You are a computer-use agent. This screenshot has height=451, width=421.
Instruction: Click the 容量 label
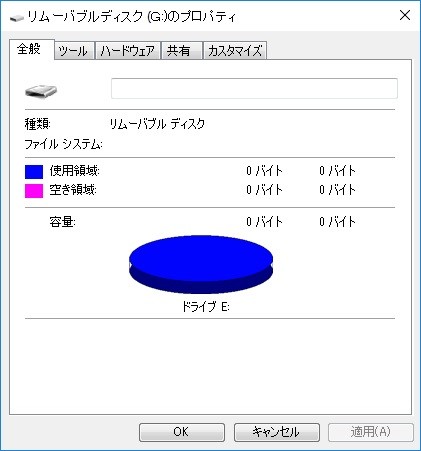click(x=62, y=222)
